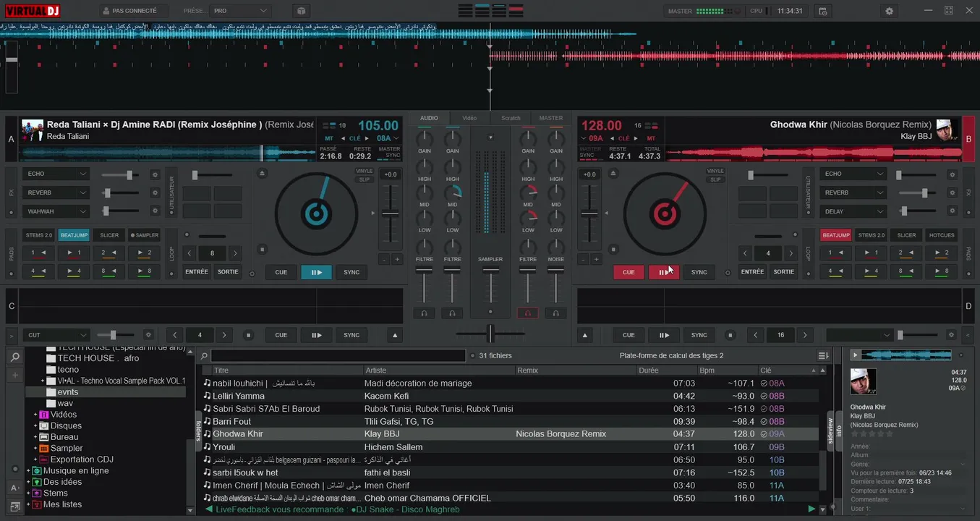The height and width of the screenshot is (521, 980).
Task: Toggle MASTER SYNC on deck A
Action: (x=389, y=152)
